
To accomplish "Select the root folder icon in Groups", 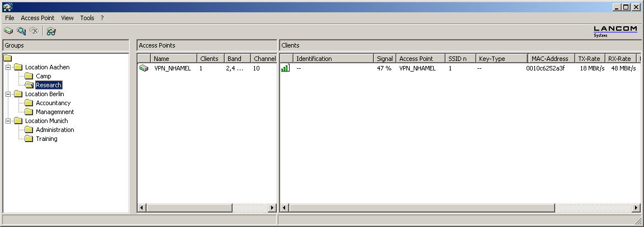I will click(x=7, y=58).
